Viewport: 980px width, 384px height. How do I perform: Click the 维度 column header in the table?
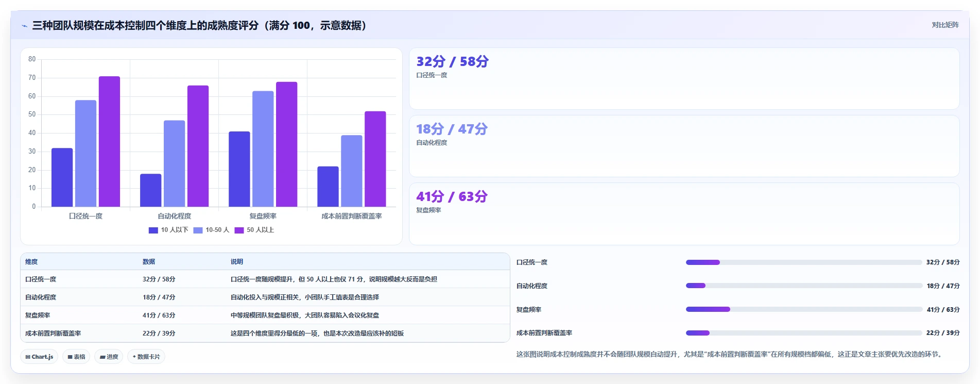pos(31,262)
